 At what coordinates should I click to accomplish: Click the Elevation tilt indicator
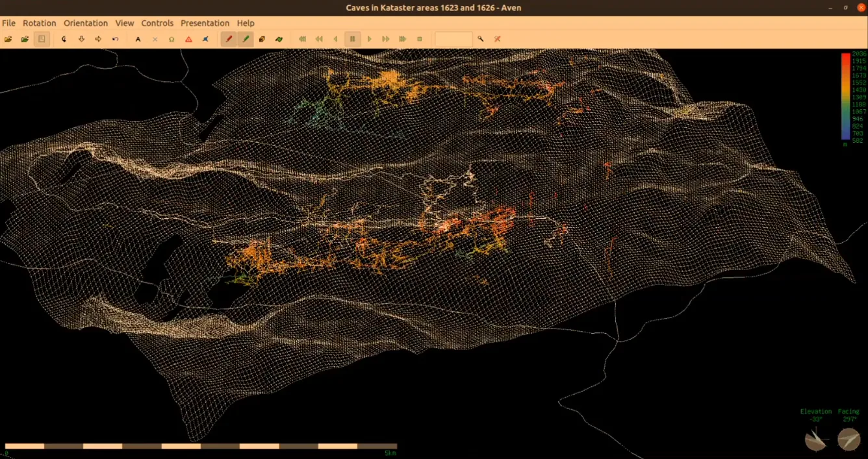click(816, 440)
